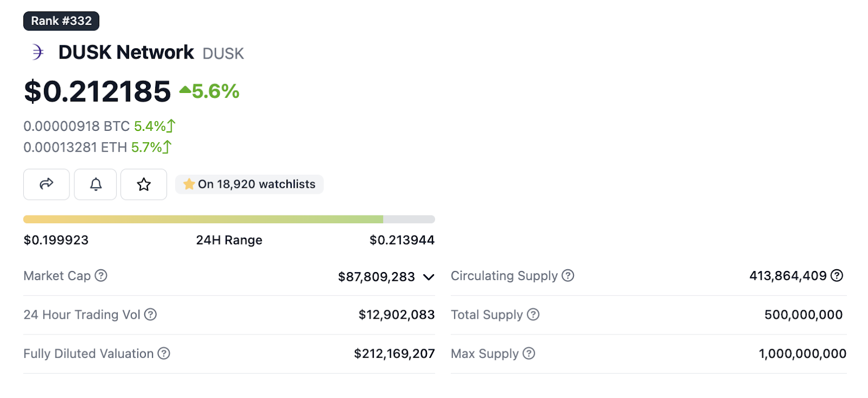Screen dimensions: 868x398
Task: Click the DUSK Network logo icon
Action: coord(37,52)
